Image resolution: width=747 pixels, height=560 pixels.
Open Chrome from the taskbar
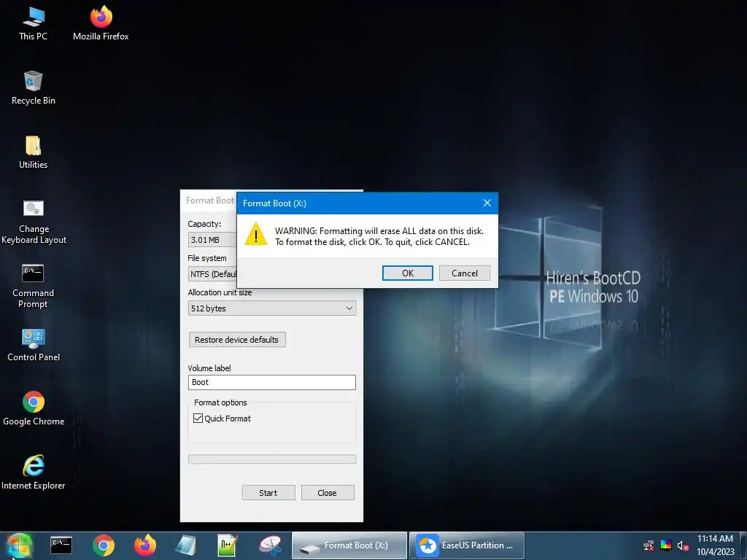click(104, 545)
